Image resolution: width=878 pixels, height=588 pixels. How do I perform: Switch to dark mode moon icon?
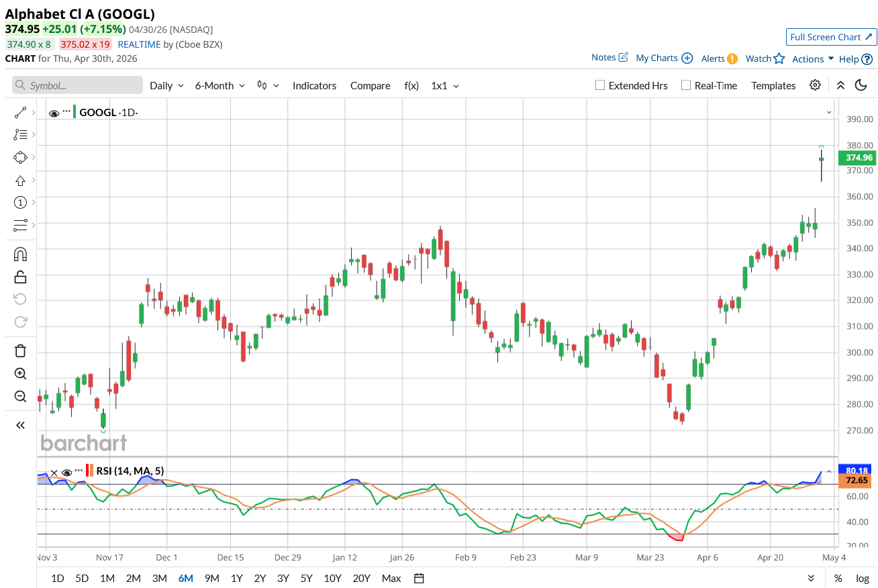(x=861, y=85)
